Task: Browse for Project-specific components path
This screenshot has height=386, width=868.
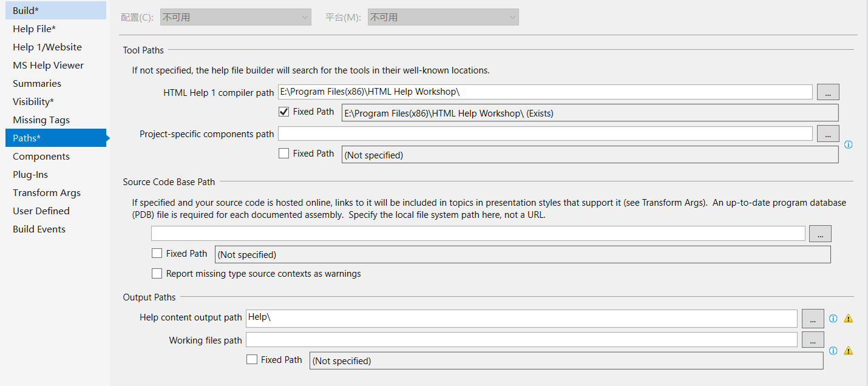Action: [828, 134]
